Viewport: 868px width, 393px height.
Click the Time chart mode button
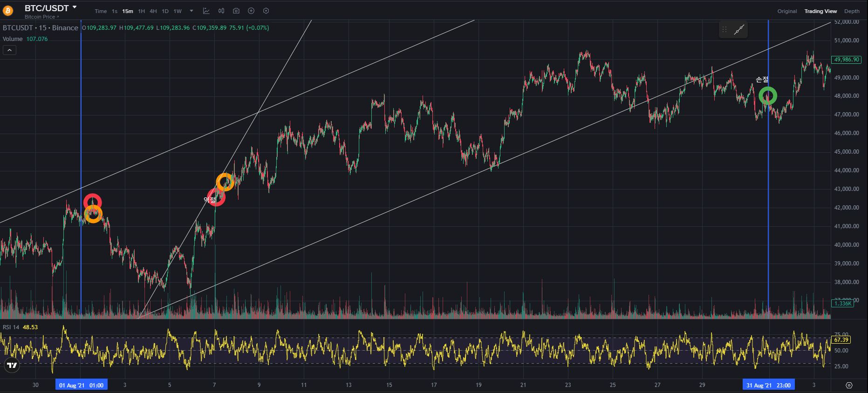coord(101,11)
